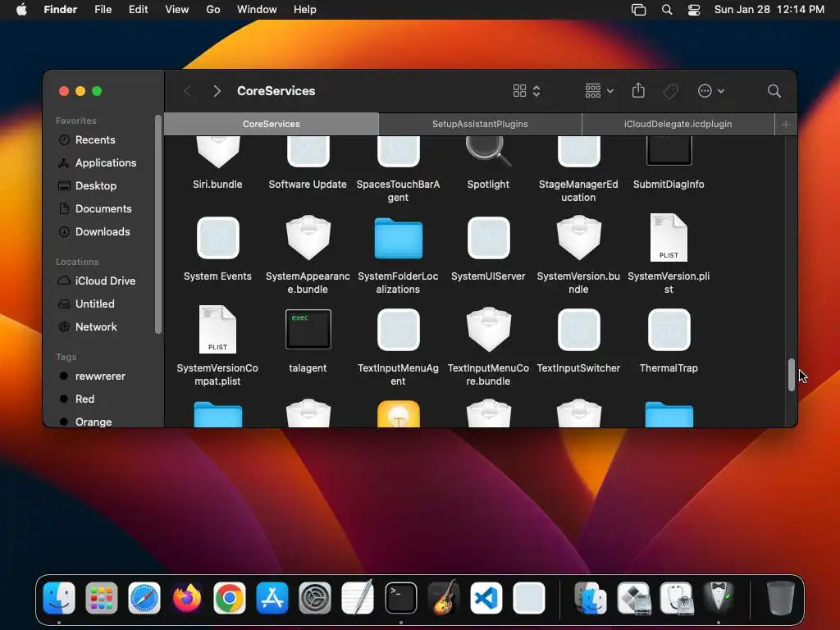
Task: Go forward with the right chevron
Action: pyautogui.click(x=217, y=91)
